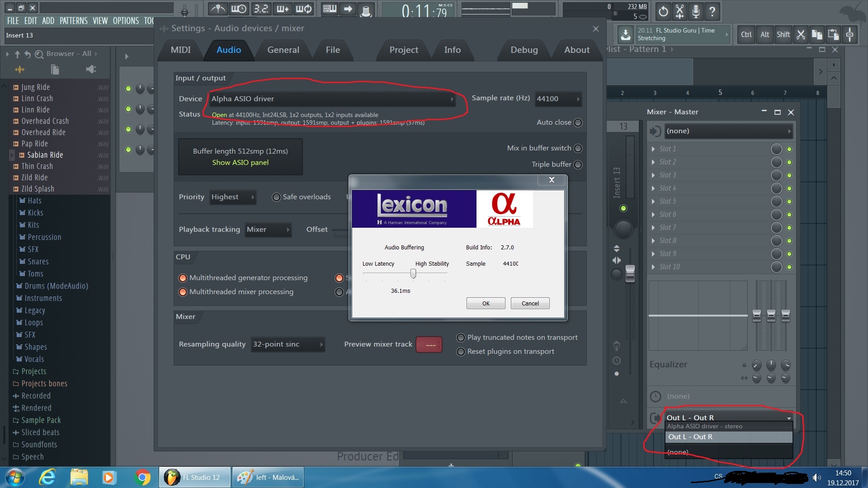Image resolution: width=868 pixels, height=488 pixels.
Task: Click the paste clipboard icon
Action: (833, 35)
